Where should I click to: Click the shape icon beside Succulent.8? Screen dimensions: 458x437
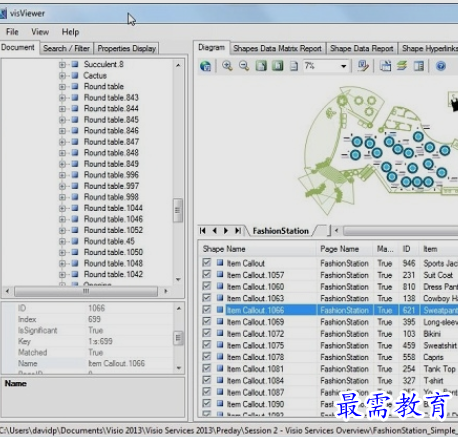75,64
